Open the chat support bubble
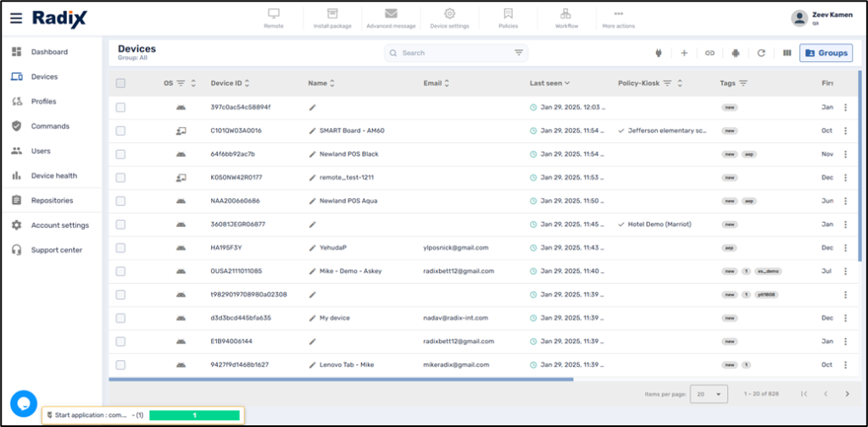Viewport: 868px width, 427px height. point(23,402)
